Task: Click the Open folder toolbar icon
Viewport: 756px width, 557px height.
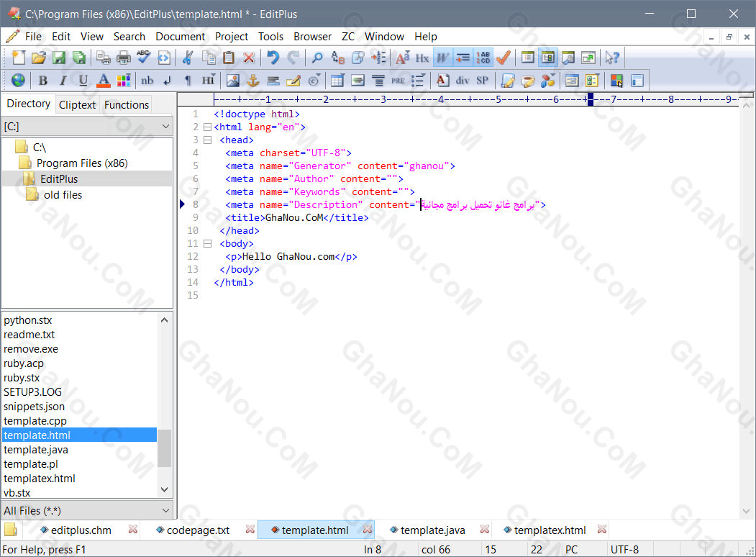Action: [x=39, y=58]
